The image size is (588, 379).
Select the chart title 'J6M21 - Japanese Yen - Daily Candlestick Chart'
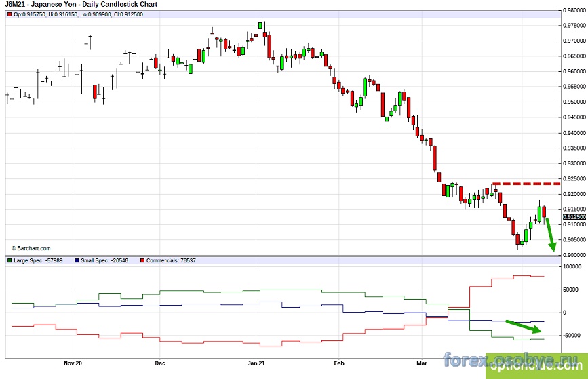click(81, 5)
